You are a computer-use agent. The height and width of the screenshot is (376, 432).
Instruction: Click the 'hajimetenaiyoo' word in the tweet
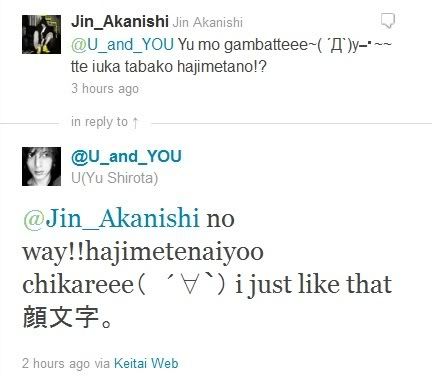click(x=175, y=251)
